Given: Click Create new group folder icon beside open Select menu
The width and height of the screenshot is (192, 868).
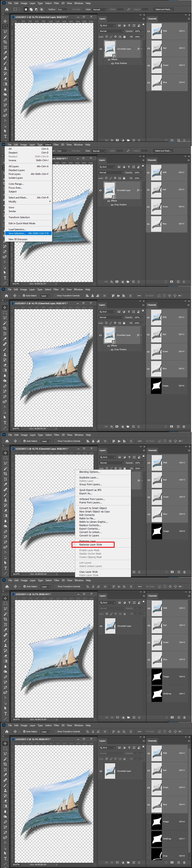Looking at the screenshot, I should [128, 282].
